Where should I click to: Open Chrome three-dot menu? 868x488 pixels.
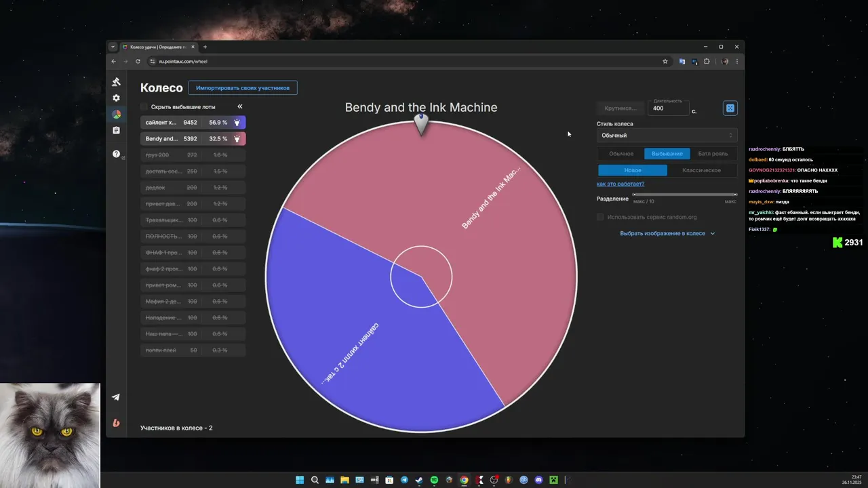tap(737, 61)
